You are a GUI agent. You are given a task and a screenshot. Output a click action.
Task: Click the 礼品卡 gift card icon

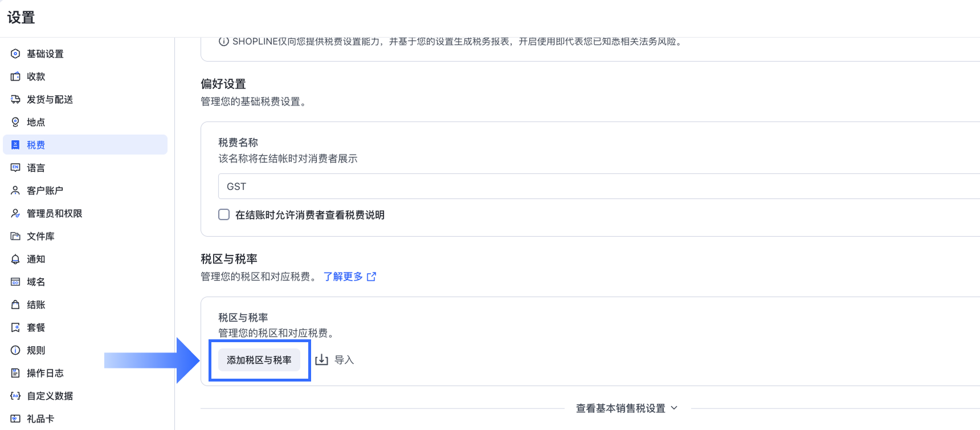[x=15, y=419]
